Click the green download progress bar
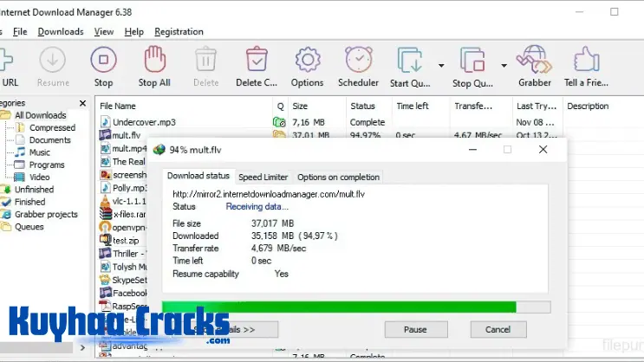The width and height of the screenshot is (644, 362). [x=340, y=307]
